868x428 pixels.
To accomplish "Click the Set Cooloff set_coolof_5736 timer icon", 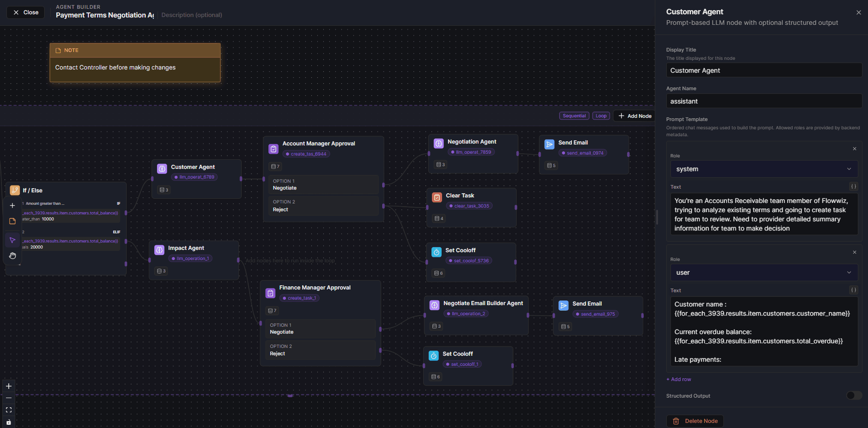I will (x=437, y=252).
